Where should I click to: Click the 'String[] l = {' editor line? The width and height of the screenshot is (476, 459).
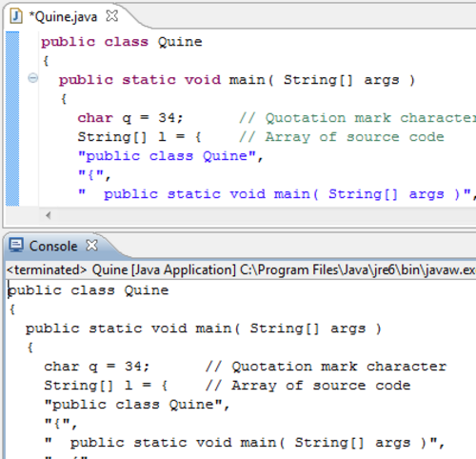[139, 137]
